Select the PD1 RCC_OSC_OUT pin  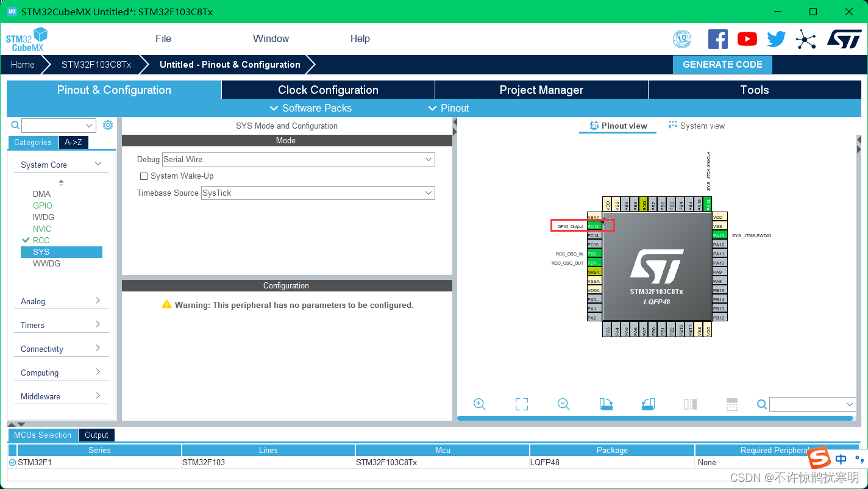[x=594, y=263]
